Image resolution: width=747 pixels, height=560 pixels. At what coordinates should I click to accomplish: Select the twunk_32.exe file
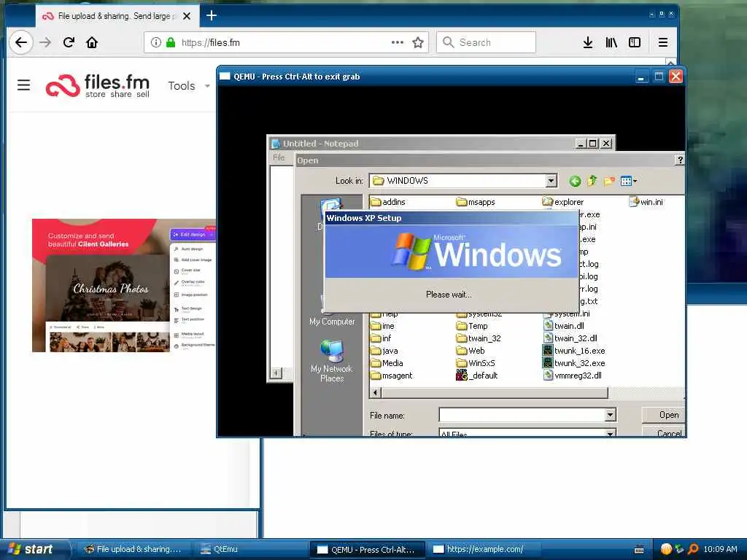[574, 363]
